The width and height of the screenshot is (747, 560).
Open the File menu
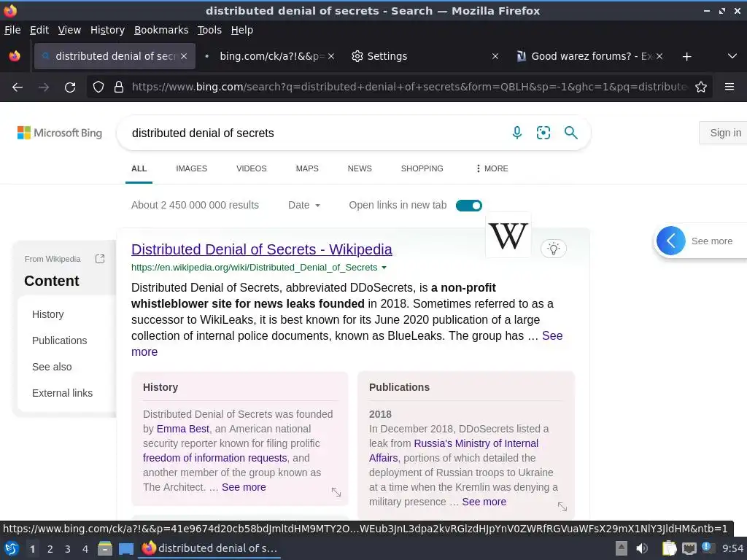tap(12, 30)
